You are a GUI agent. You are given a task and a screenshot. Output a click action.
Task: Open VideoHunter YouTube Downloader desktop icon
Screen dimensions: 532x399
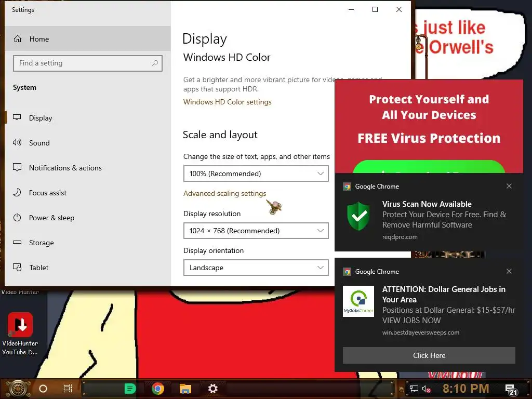[x=20, y=334]
